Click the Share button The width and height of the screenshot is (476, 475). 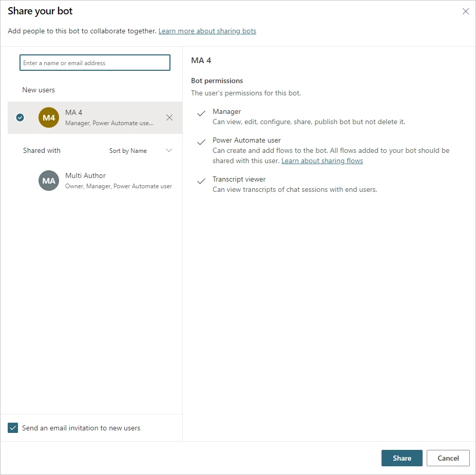[x=402, y=458]
